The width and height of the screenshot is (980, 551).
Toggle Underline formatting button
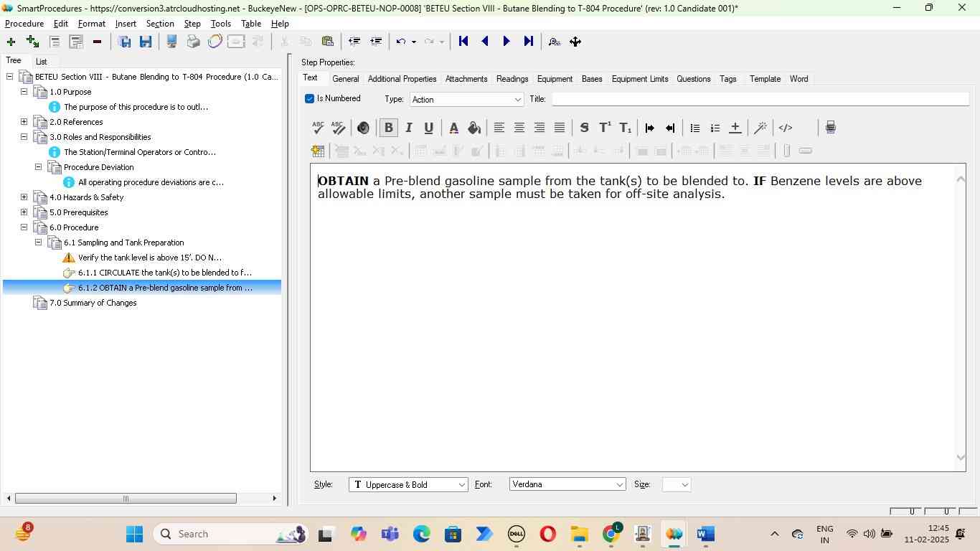tap(429, 128)
